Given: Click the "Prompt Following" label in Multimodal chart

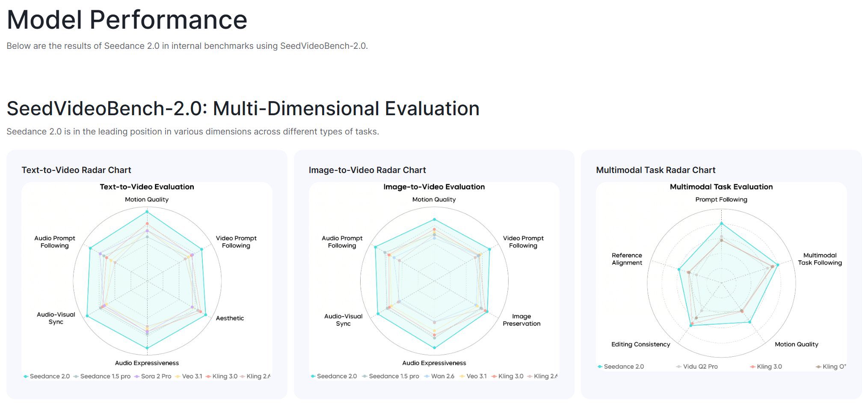Looking at the screenshot, I should (721, 200).
